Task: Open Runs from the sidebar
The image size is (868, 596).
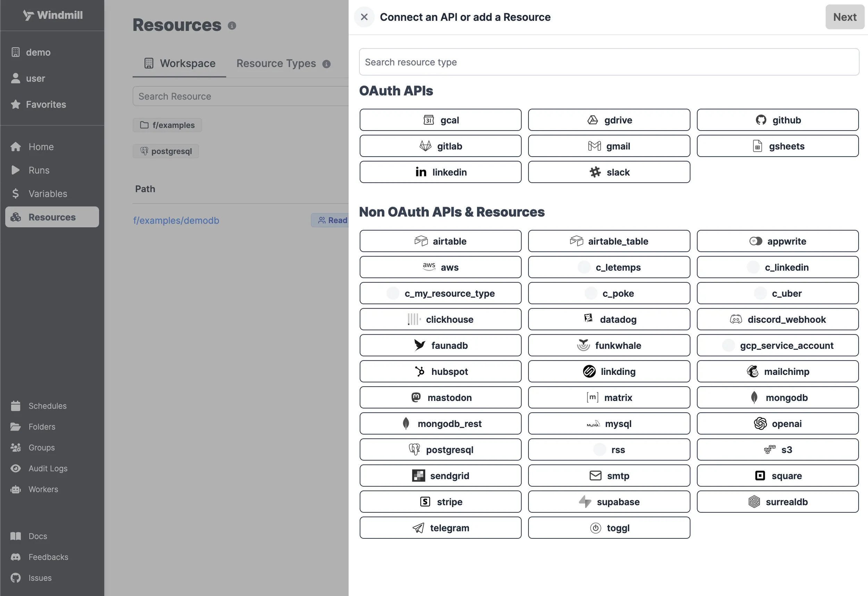Action: tap(39, 170)
